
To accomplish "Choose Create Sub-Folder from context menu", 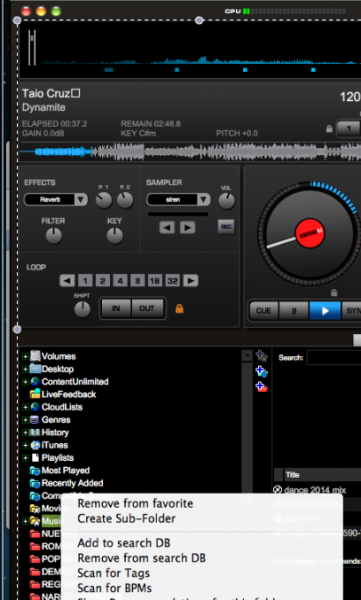I will coord(126,518).
